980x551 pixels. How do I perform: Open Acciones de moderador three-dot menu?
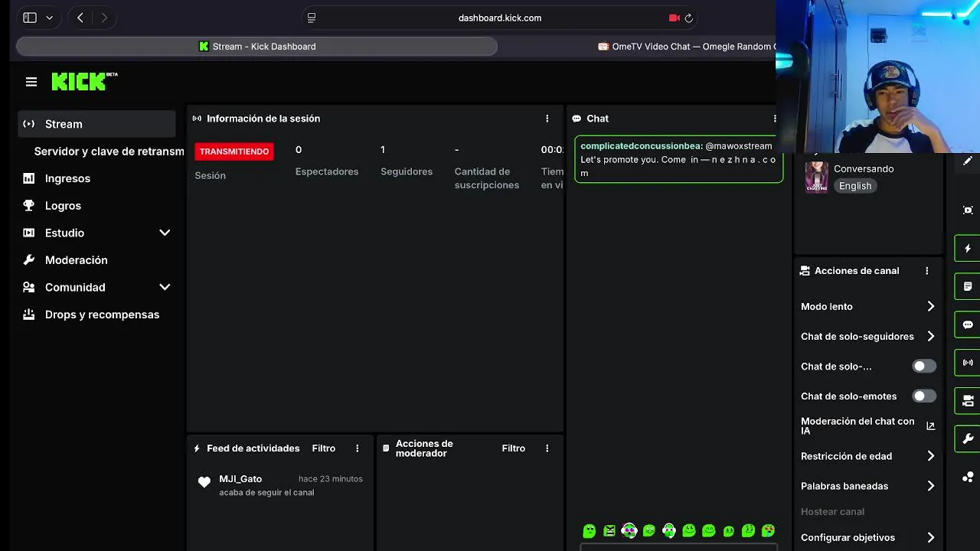click(547, 448)
